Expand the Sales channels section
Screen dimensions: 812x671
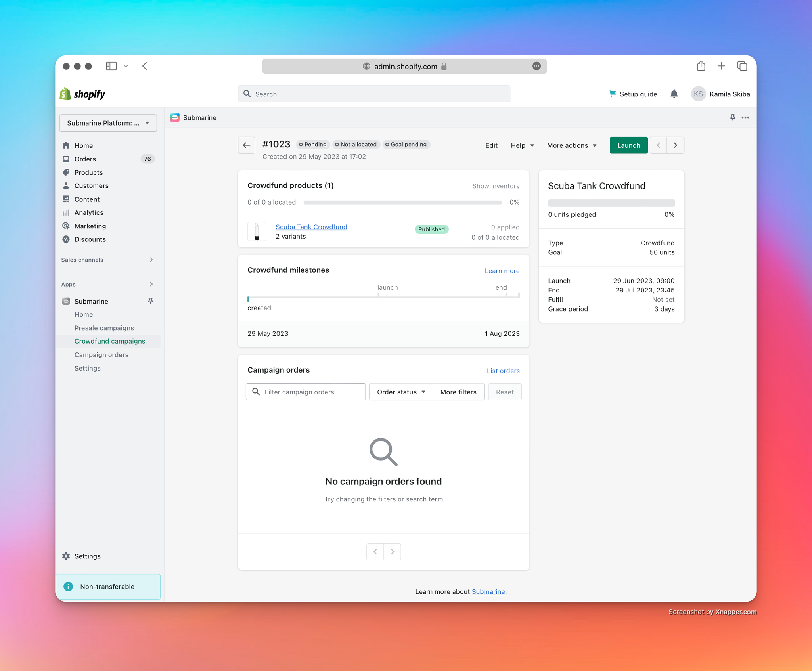tap(150, 260)
